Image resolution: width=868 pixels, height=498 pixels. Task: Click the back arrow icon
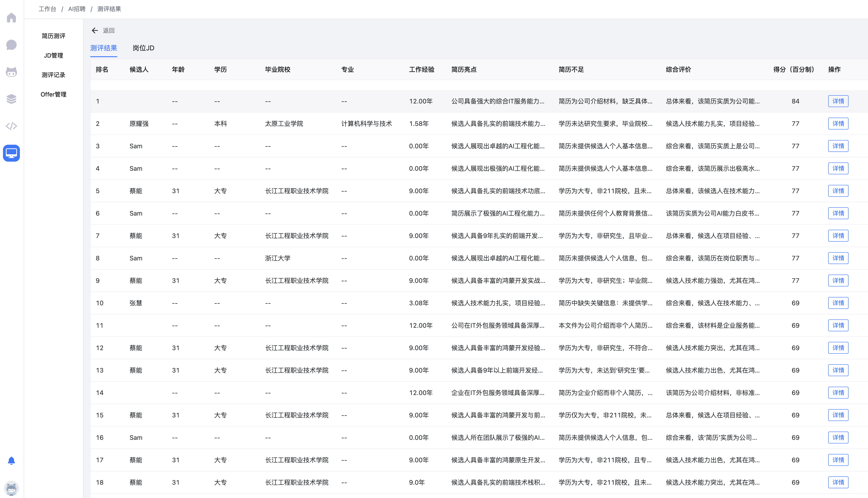click(x=95, y=30)
